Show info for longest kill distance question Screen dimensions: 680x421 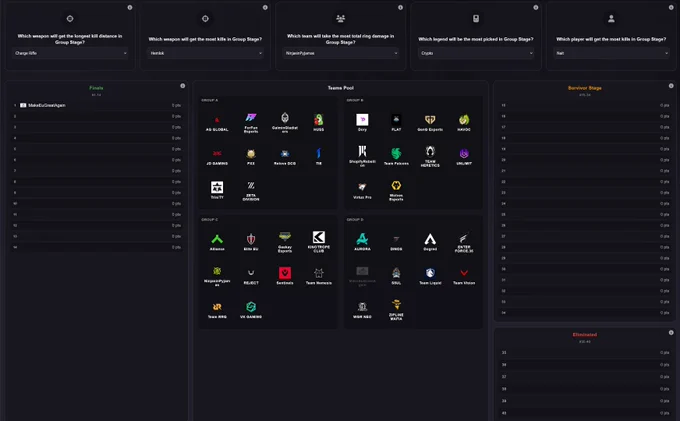(x=130, y=7)
